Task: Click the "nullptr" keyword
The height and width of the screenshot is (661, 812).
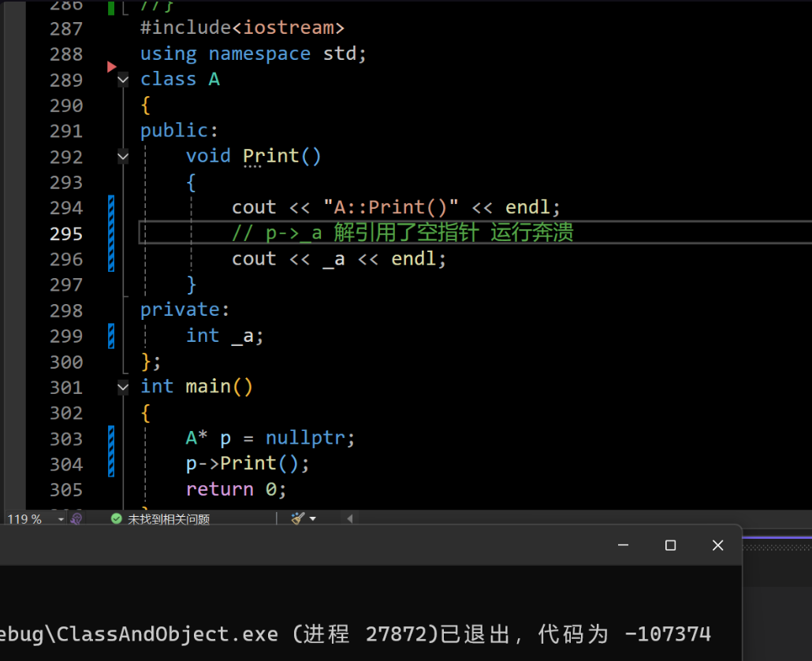Action: click(x=306, y=438)
